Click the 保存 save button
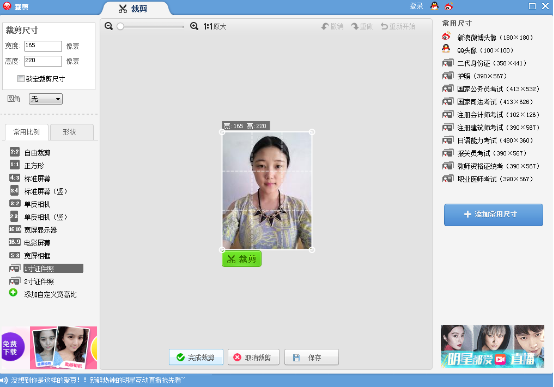Viewport: 554px width, 387px height. (x=311, y=357)
